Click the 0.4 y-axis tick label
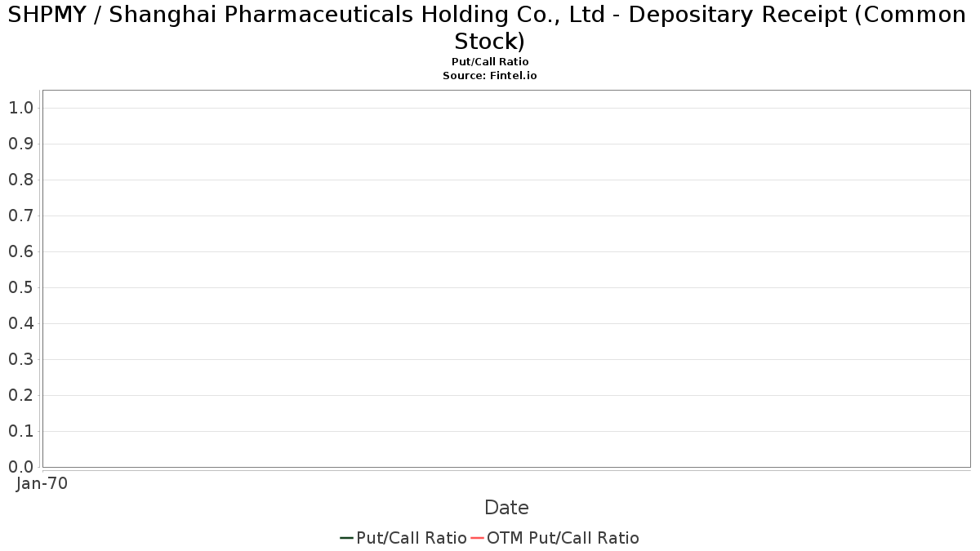Viewport: 980px width, 551px height. tap(20, 323)
